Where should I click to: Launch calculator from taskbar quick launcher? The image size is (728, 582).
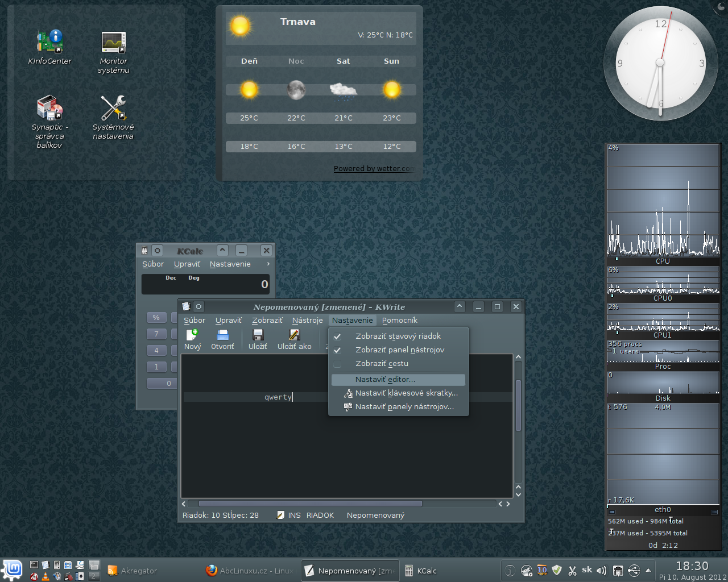pos(57,564)
